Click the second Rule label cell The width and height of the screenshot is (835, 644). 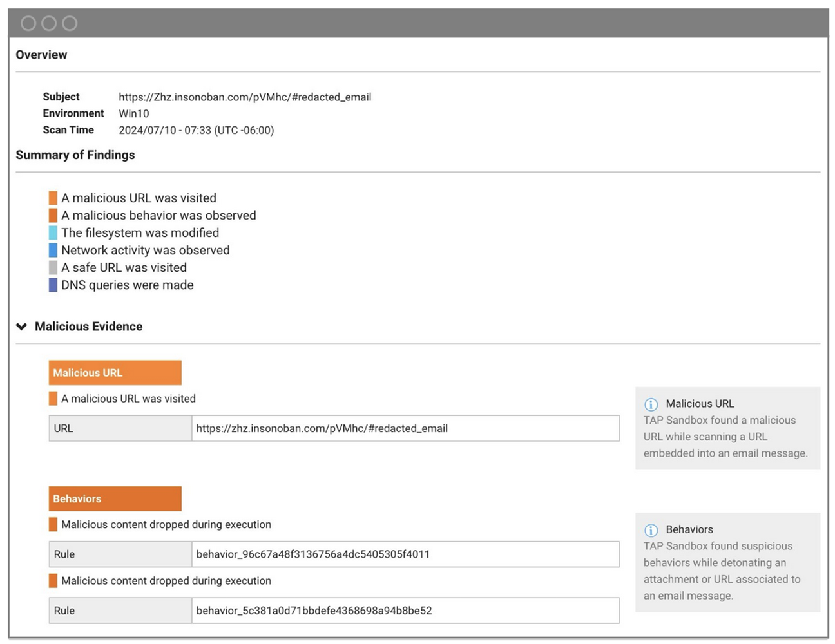coord(120,611)
